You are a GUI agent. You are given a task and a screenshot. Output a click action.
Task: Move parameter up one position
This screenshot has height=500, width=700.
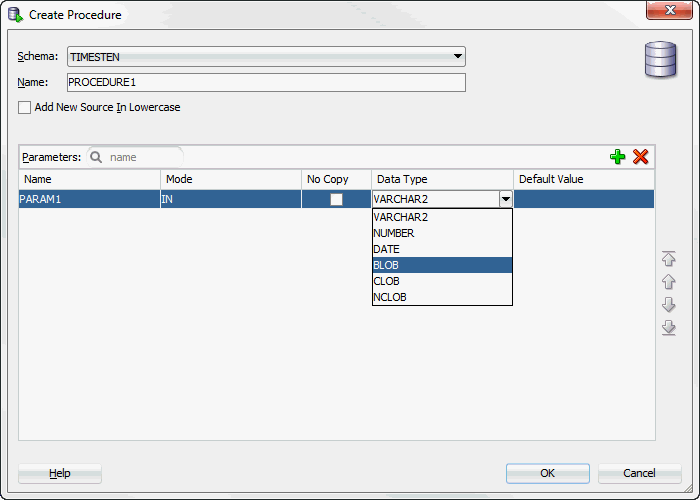(668, 282)
